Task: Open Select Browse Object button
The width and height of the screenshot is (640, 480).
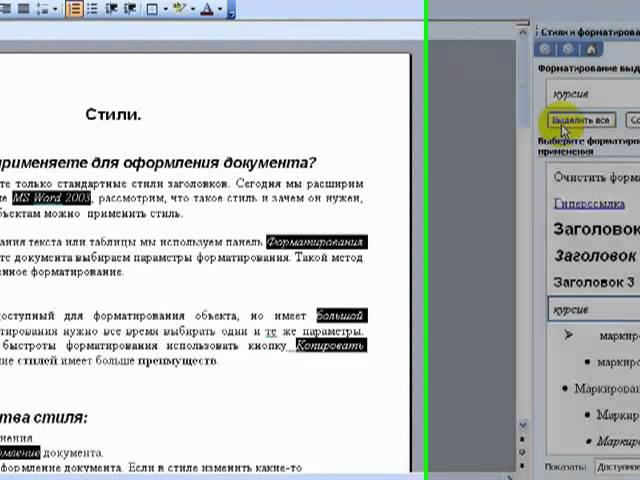Action: tap(523, 452)
